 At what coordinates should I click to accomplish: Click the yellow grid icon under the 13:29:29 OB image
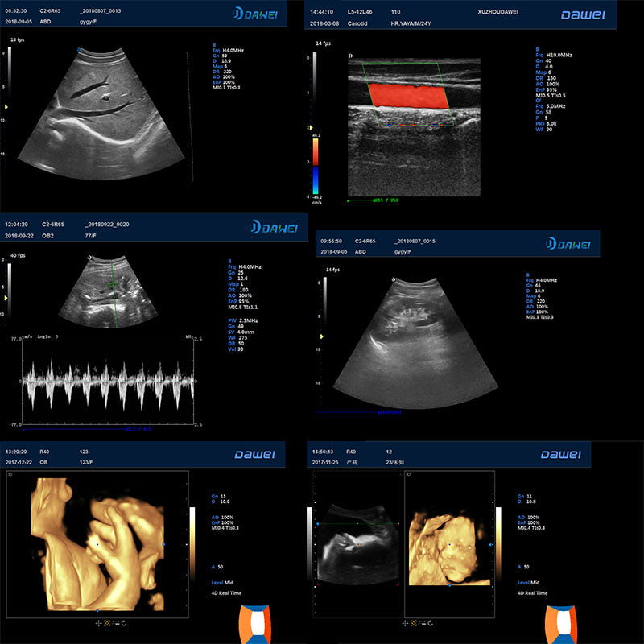[x=107, y=623]
